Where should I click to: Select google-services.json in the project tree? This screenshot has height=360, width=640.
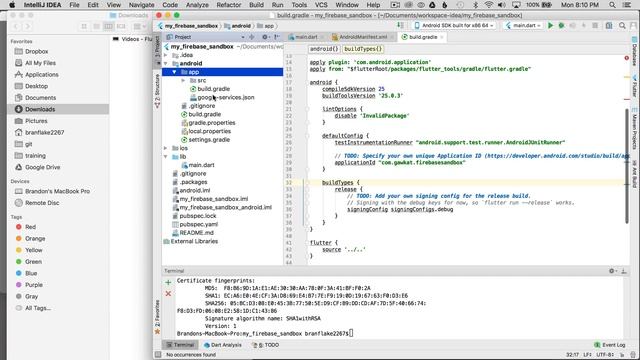[x=226, y=98]
